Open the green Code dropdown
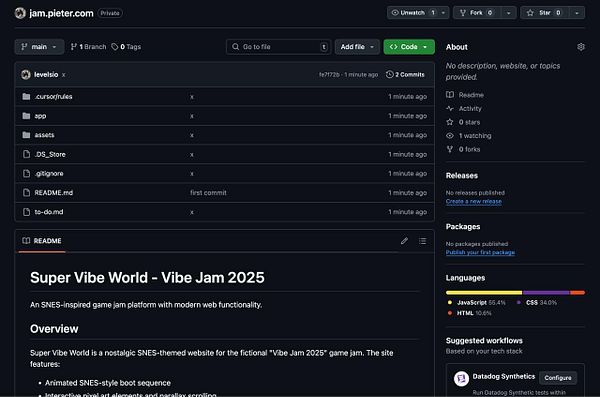 point(409,47)
